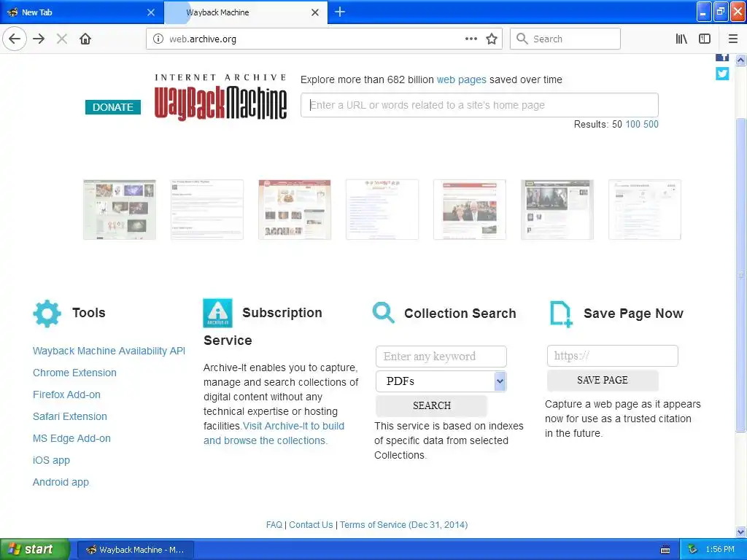Visit Archive-It to build collections link
The image size is (747, 560).
[x=274, y=433]
